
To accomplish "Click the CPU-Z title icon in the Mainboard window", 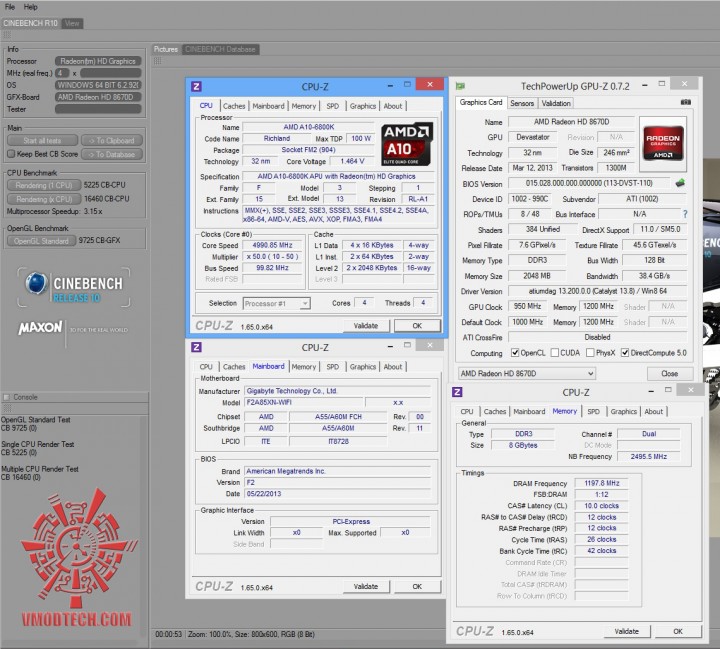I will 196,347.
